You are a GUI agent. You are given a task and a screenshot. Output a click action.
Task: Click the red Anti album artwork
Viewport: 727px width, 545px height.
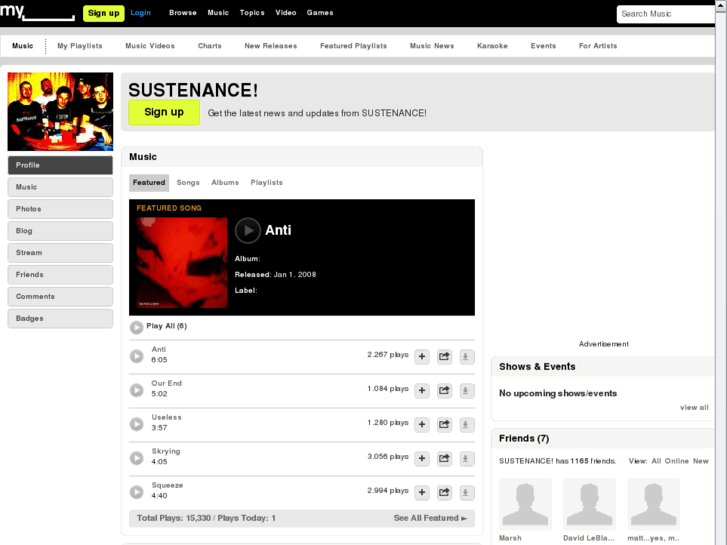point(182,263)
